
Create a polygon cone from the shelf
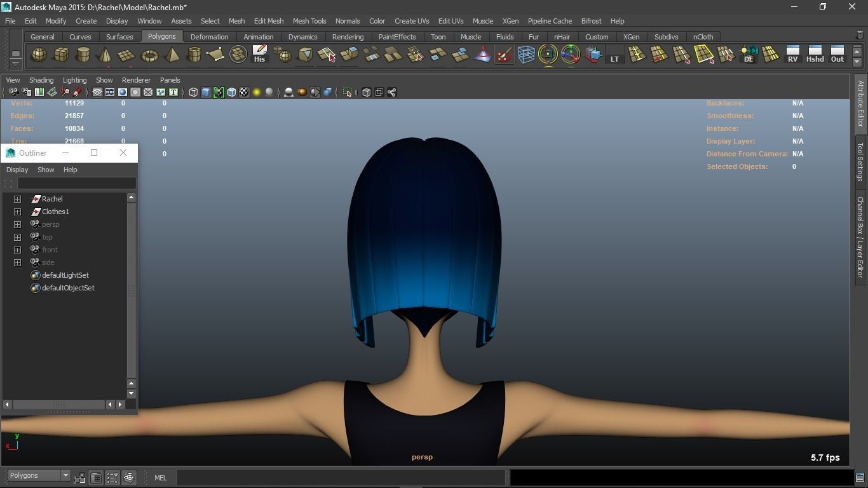click(x=105, y=55)
